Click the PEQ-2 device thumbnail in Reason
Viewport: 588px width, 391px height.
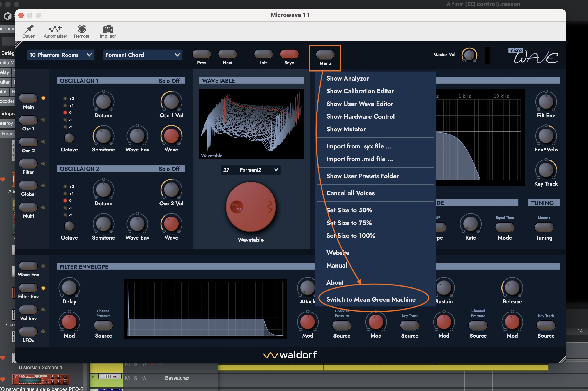coord(41,380)
